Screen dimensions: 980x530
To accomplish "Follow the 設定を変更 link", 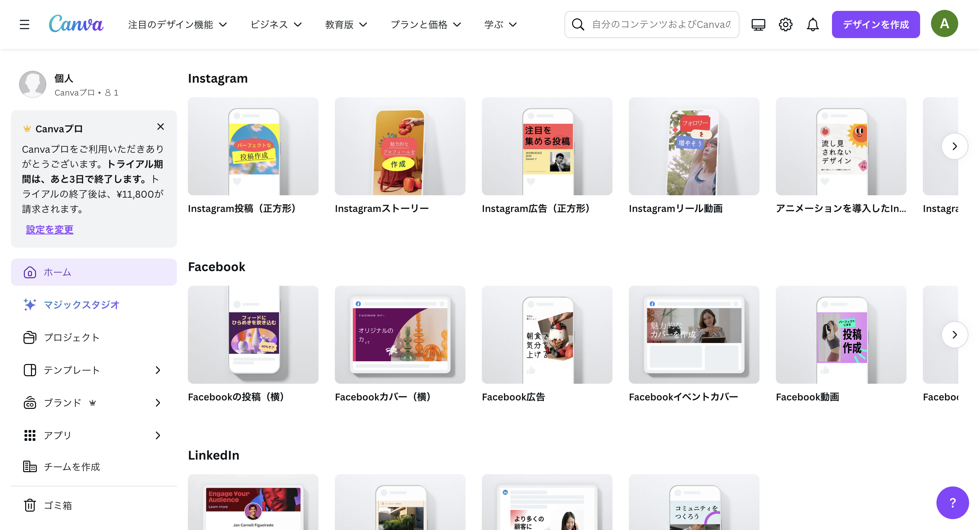I will 49,229.
